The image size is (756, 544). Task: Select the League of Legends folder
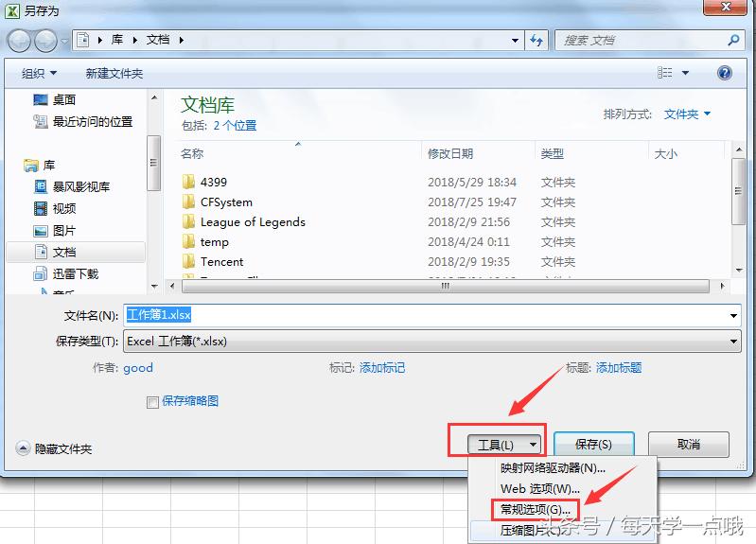[253, 221]
